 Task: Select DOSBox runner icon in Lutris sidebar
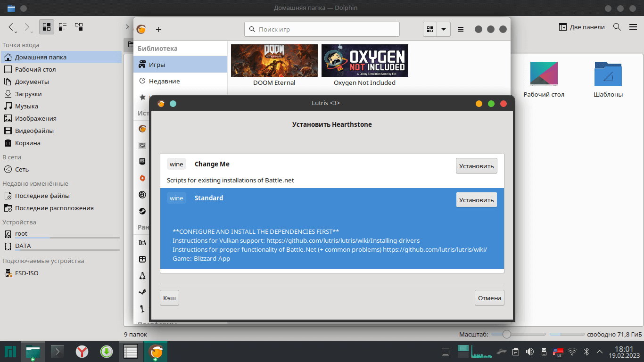[142, 243]
